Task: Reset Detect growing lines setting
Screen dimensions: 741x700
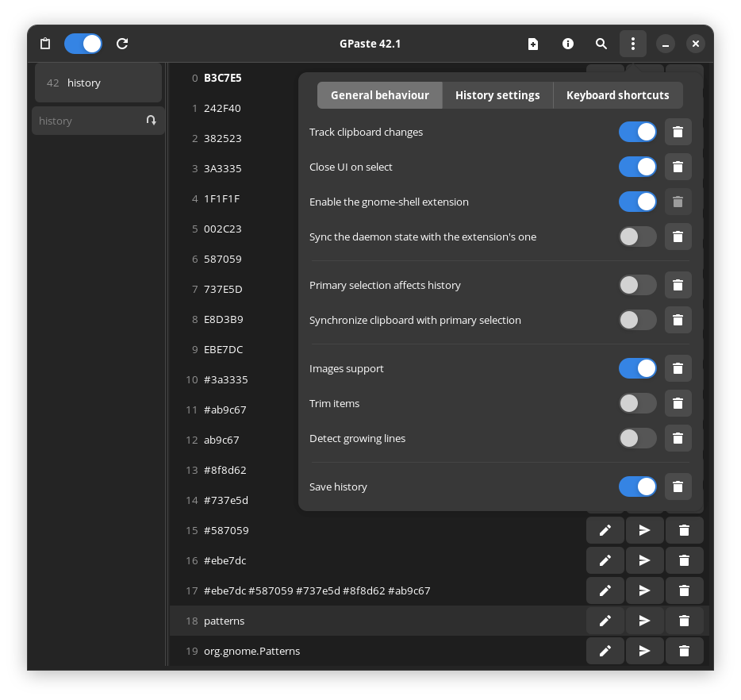Action: pyautogui.click(x=678, y=438)
